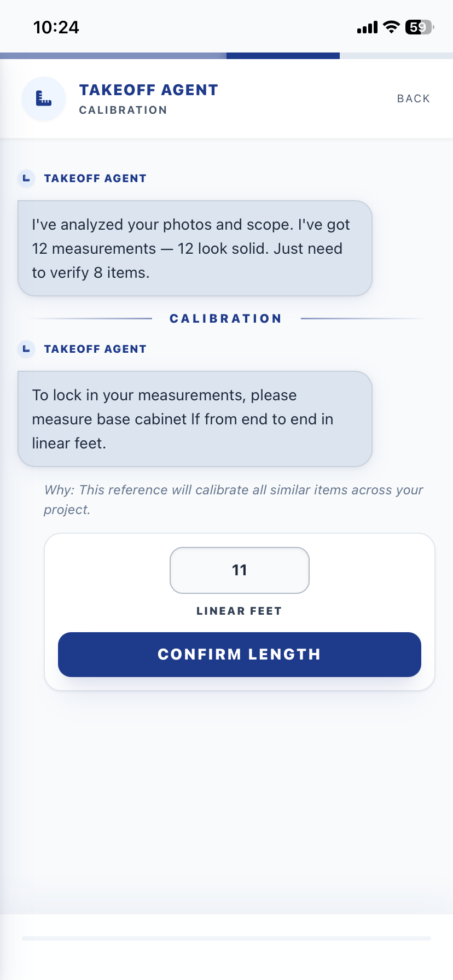
Task: Tap the 'measure base cabinet' message bubble
Action: (x=195, y=419)
